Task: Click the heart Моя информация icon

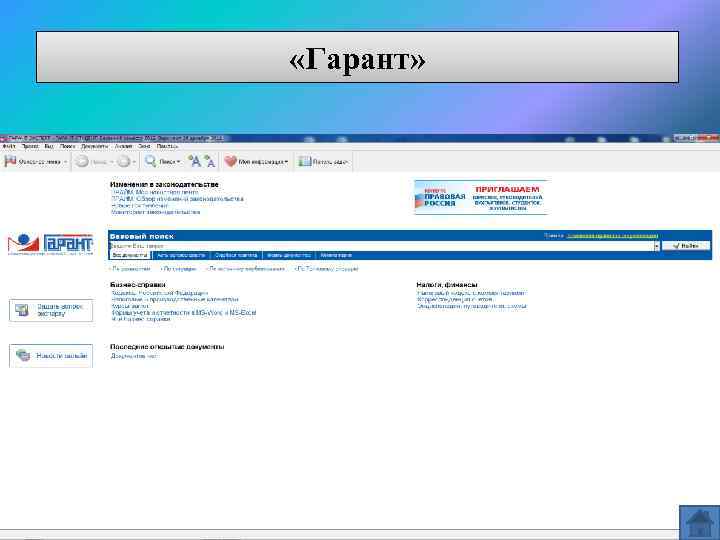Action: 231,161
